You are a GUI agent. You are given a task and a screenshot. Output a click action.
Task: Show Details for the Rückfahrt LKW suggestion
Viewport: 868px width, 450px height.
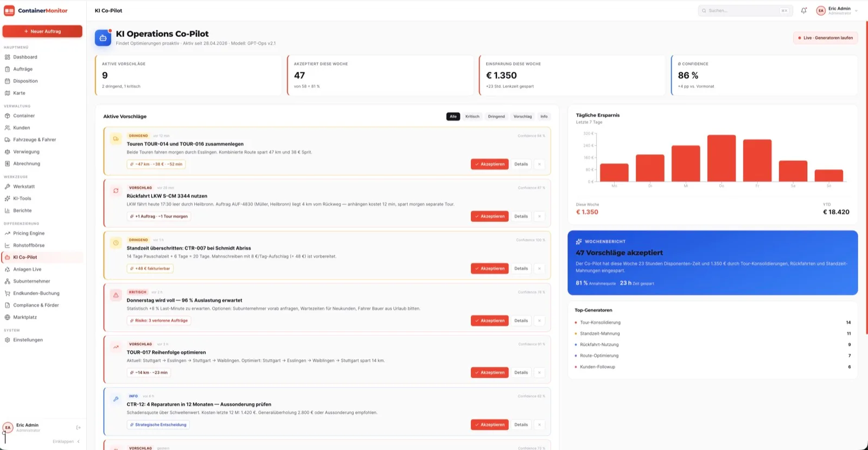521,216
